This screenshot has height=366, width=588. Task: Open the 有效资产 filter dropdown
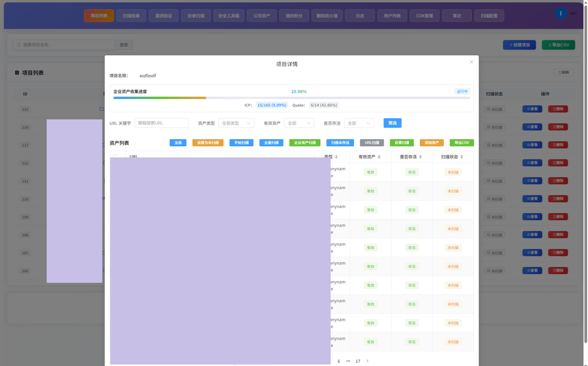(x=299, y=123)
